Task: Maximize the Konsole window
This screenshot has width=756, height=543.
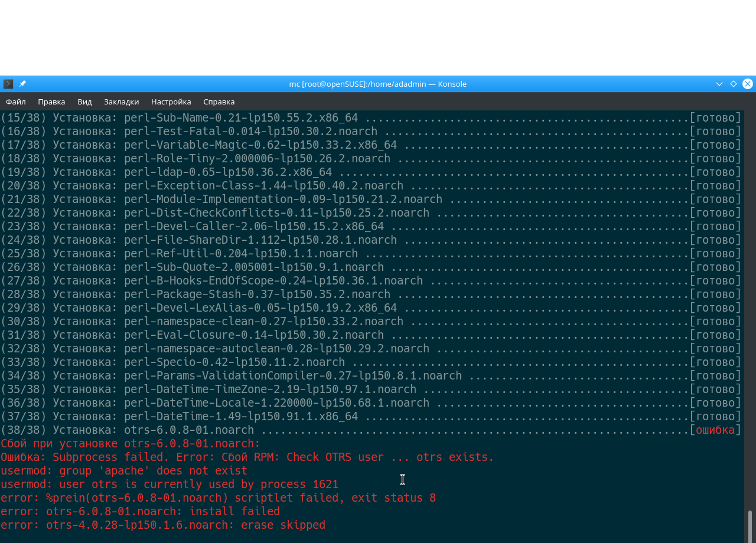Action: (x=734, y=84)
